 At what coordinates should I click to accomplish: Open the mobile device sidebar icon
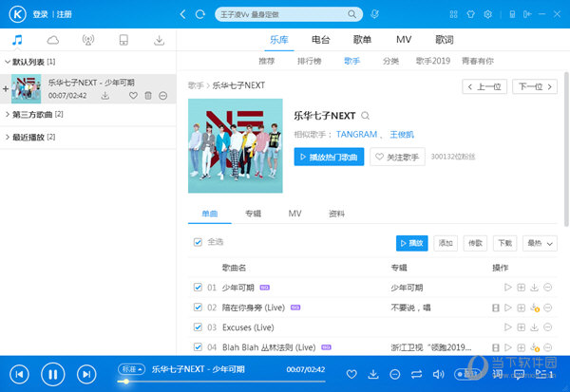tap(123, 40)
